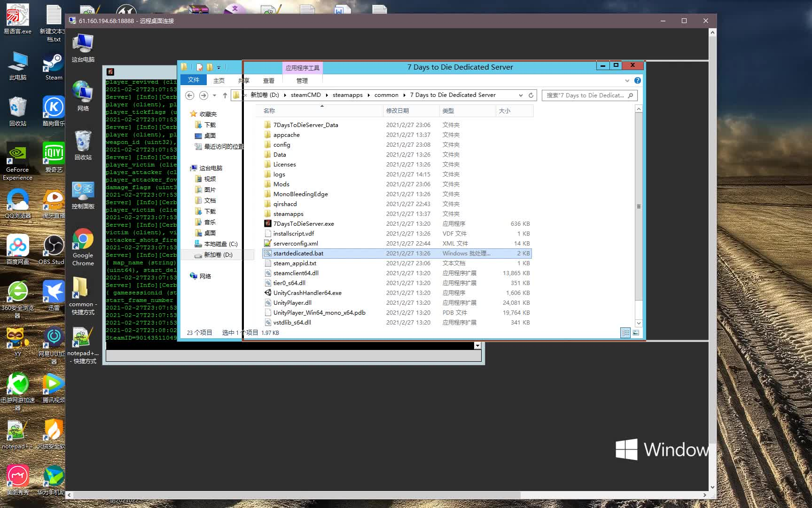Open 美图秀秀 desktop icon
812x508 pixels.
[x=17, y=480]
